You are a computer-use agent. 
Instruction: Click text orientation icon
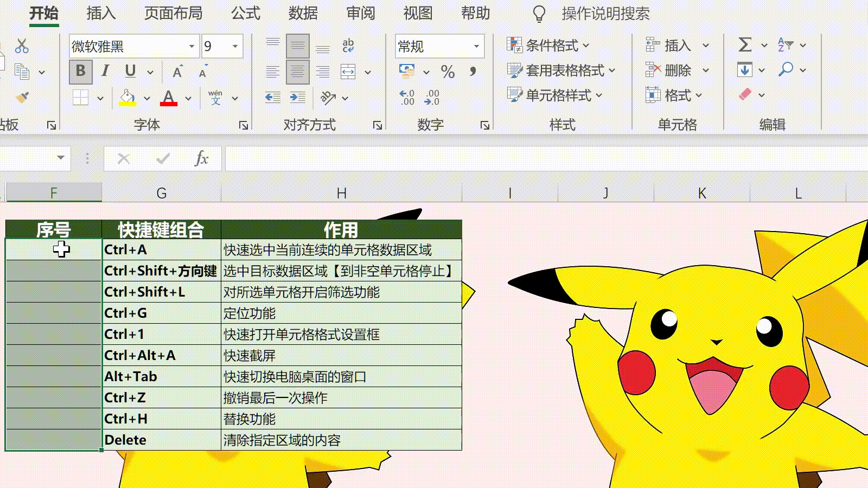328,98
